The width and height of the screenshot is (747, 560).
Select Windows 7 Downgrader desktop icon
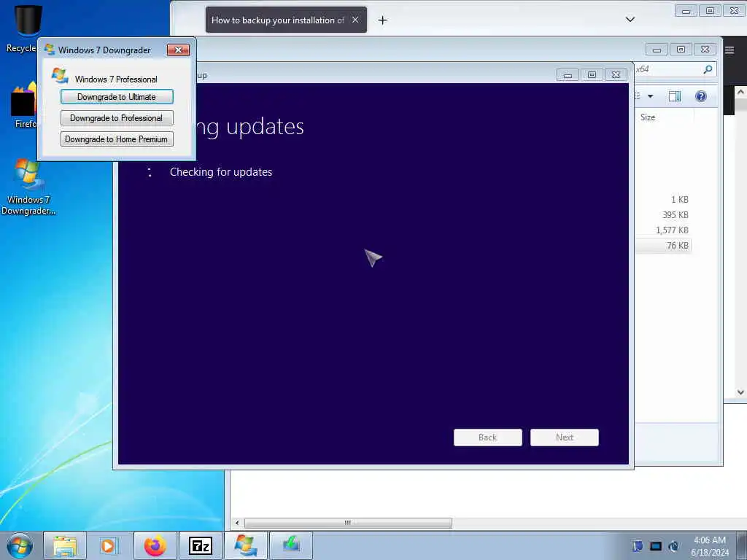click(28, 187)
